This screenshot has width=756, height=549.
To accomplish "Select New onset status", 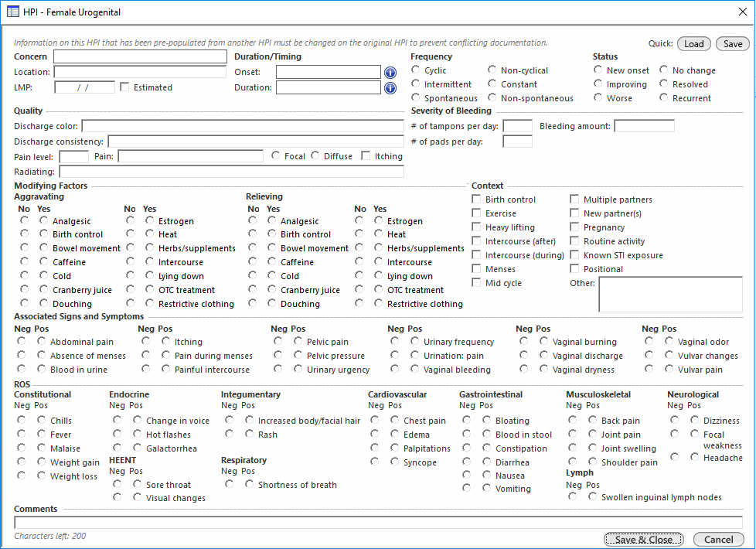I will pos(598,70).
